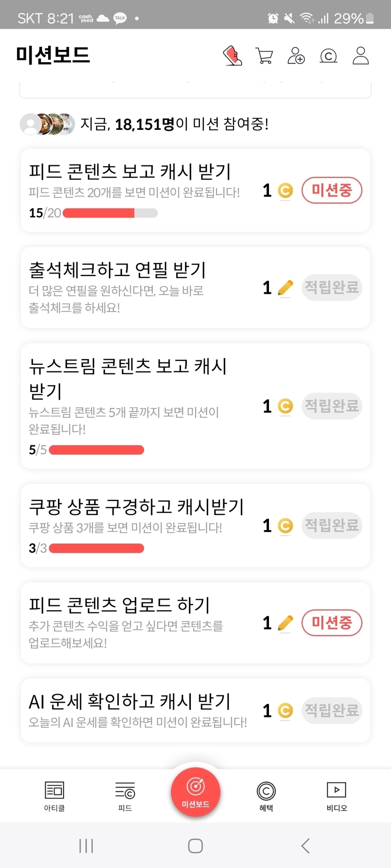Open the Android recent apps button
The image size is (391, 868).
pos(86,845)
